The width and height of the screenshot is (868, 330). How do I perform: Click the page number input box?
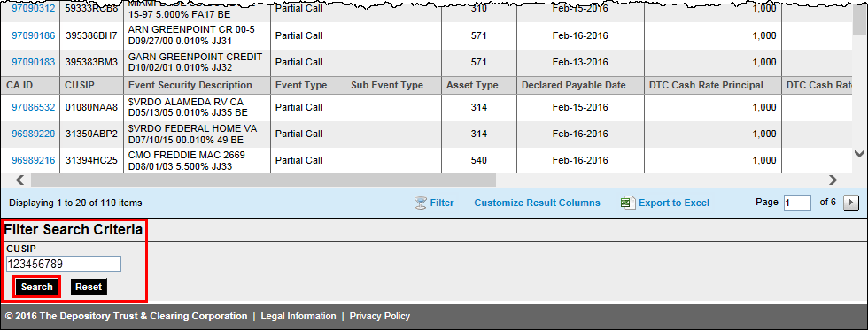[798, 203]
